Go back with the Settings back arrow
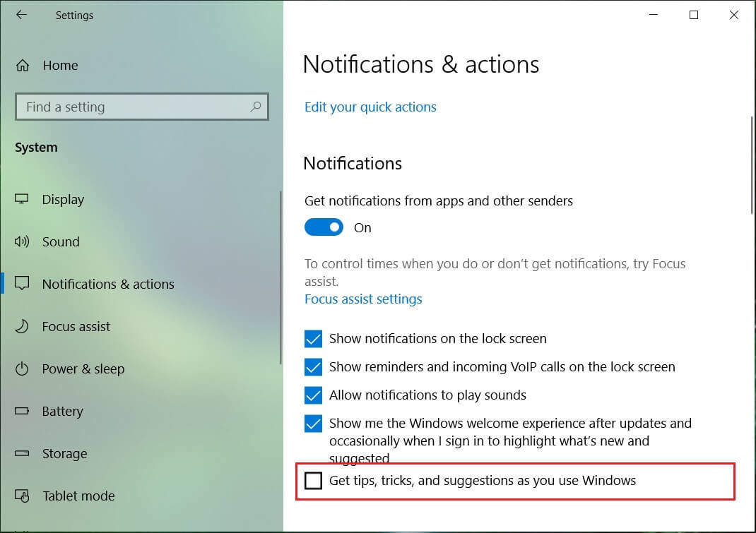This screenshot has width=756, height=533. click(x=21, y=15)
